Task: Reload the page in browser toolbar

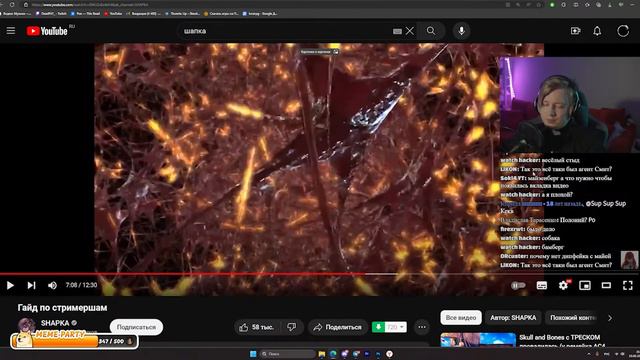Action: coord(12,4)
